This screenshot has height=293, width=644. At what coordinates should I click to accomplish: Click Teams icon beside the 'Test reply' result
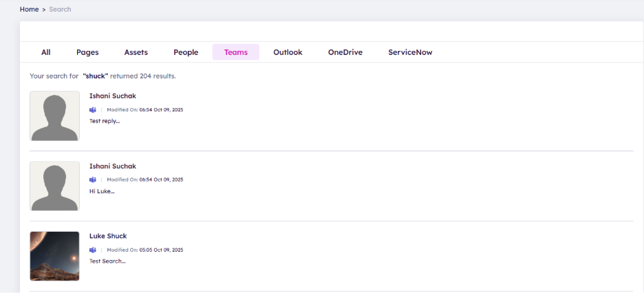pyautogui.click(x=93, y=109)
